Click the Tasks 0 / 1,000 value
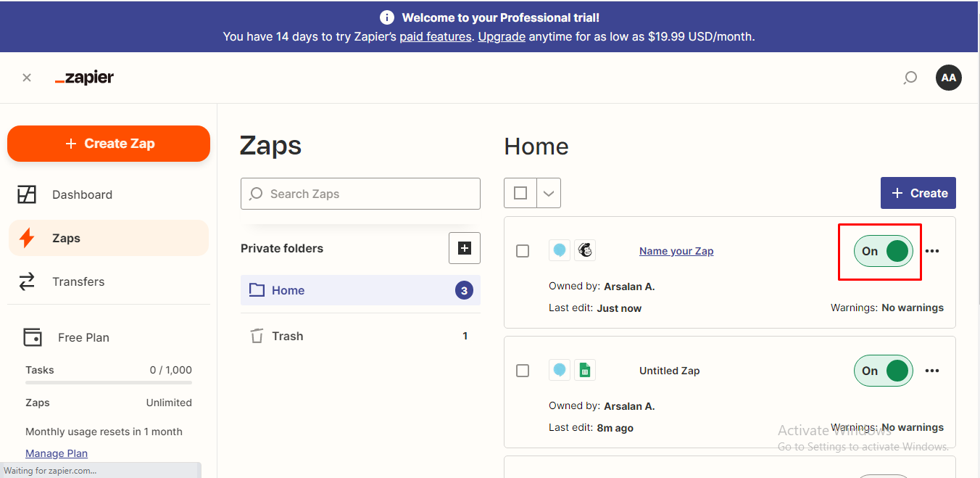 tap(171, 370)
